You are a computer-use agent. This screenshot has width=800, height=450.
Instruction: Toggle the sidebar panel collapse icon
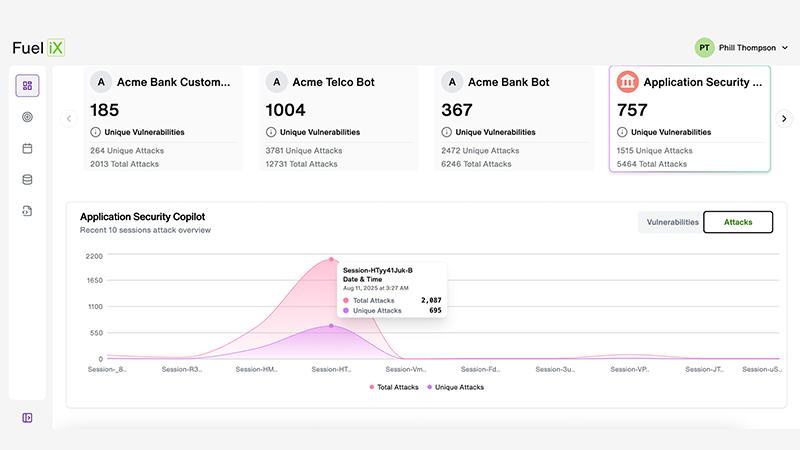point(27,417)
